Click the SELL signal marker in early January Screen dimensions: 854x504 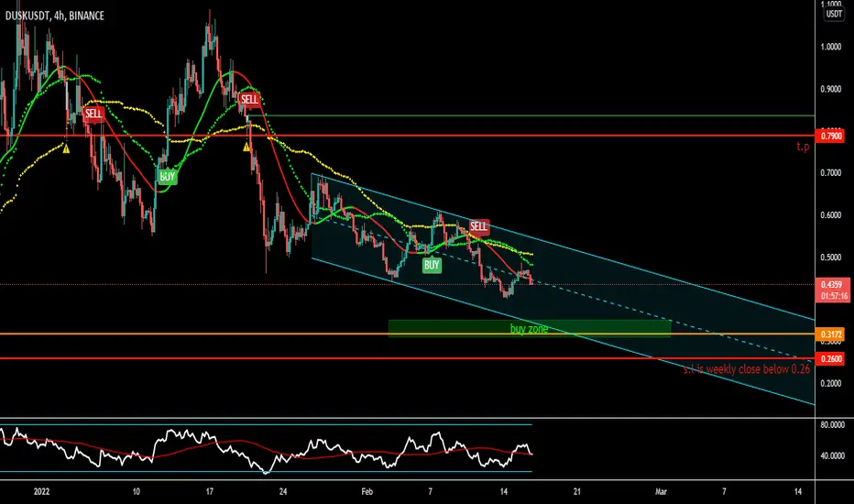pos(93,114)
